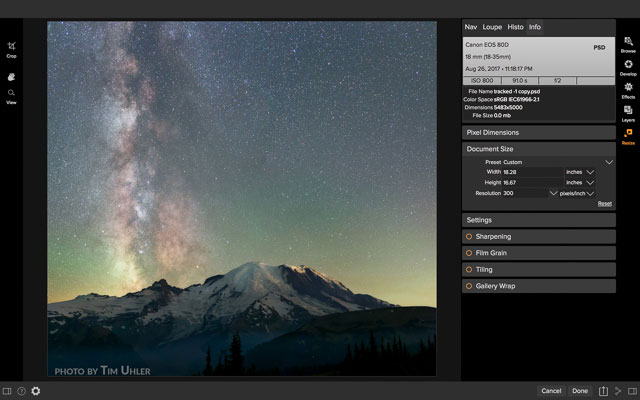Expand the Settings pane

[538, 220]
